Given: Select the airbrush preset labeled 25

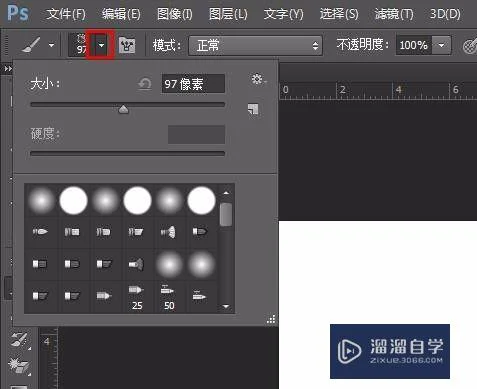Looking at the screenshot, I should click(x=137, y=297).
